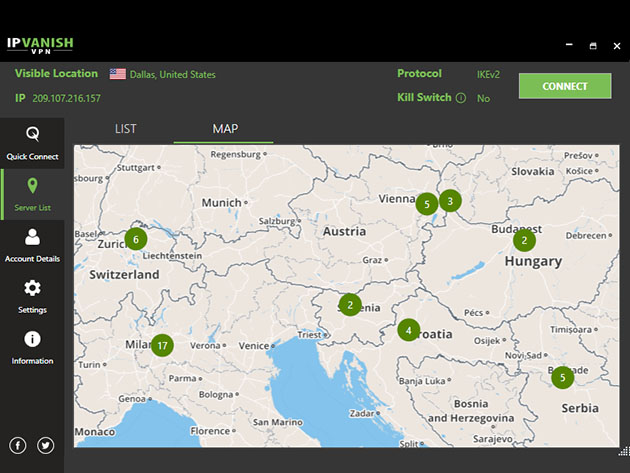Click the Slovakia label on map
The image size is (630, 473).
pos(532,172)
